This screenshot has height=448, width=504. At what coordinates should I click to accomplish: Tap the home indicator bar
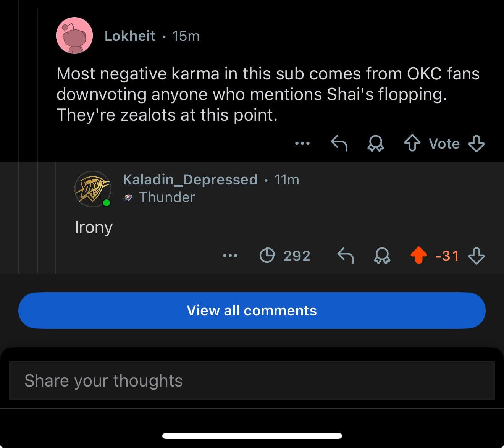coord(252,436)
